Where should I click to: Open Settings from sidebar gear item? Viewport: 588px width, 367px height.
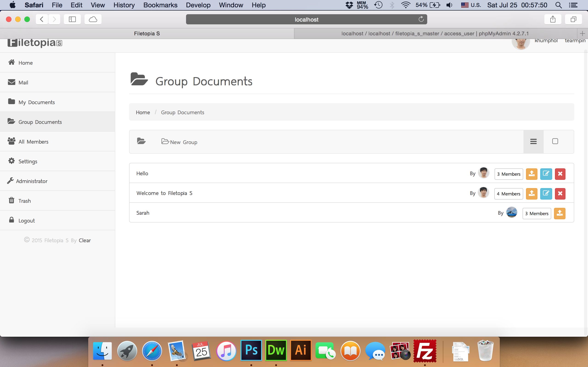pyautogui.click(x=28, y=161)
